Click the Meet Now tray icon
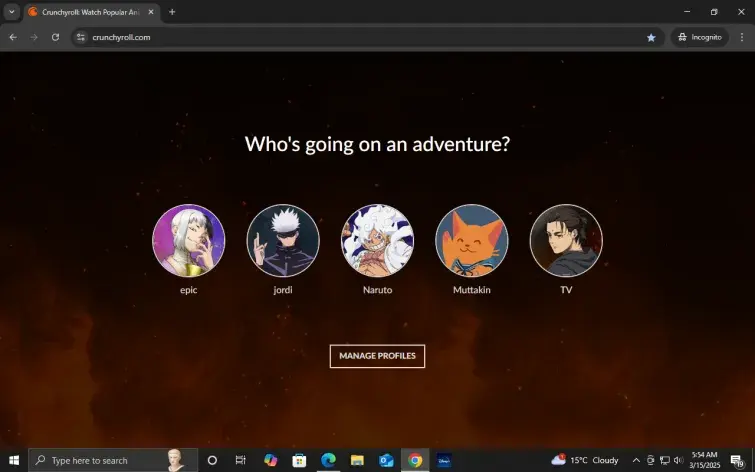755x472 pixels. click(x=650, y=460)
